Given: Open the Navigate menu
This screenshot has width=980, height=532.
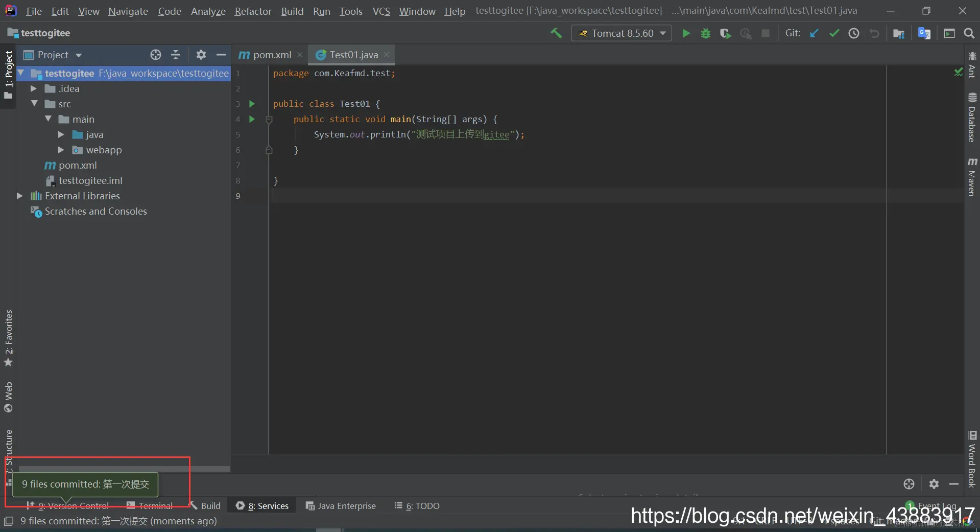Looking at the screenshot, I should [128, 11].
